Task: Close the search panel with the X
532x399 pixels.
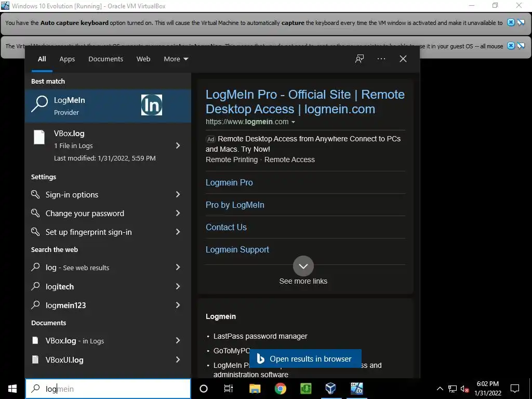Action: pos(403,59)
